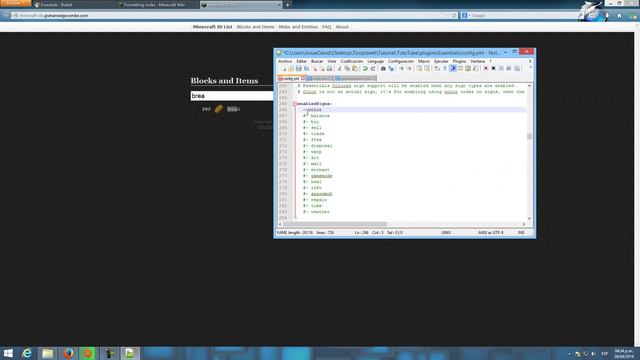The height and width of the screenshot is (360, 640).
Task: Click Stop Recording macro icon
Action: (493, 69)
